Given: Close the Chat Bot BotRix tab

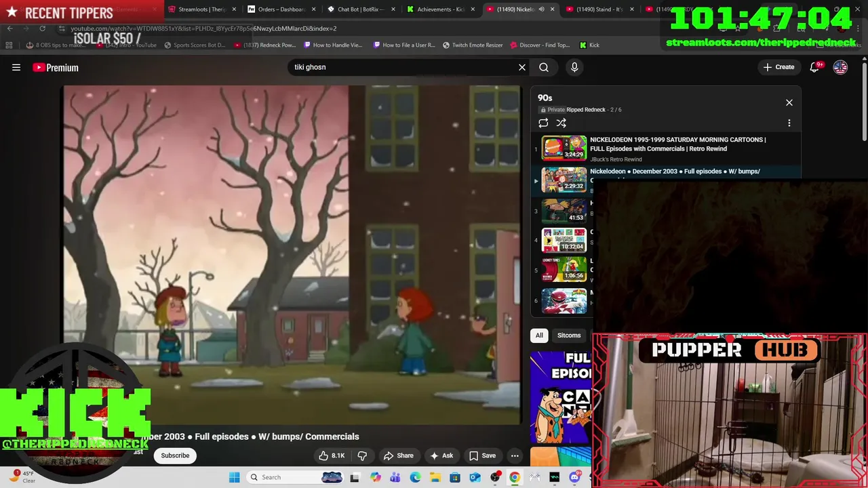Looking at the screenshot, I should coord(393,9).
